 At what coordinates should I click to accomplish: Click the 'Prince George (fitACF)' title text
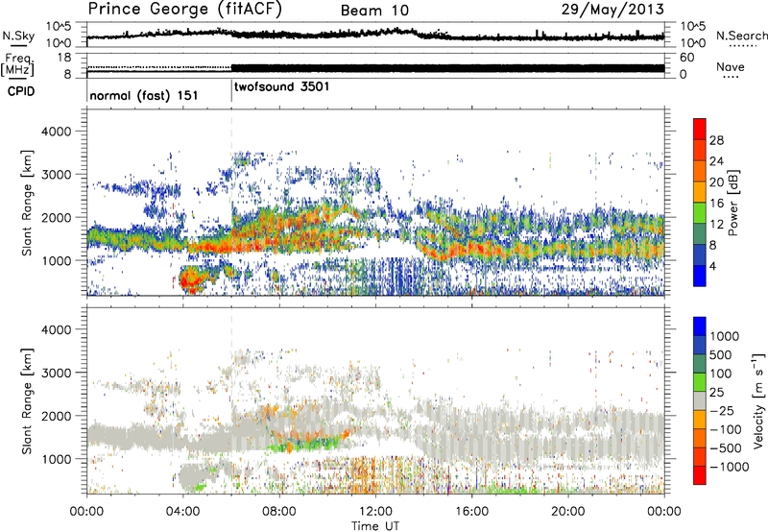pyautogui.click(x=184, y=10)
